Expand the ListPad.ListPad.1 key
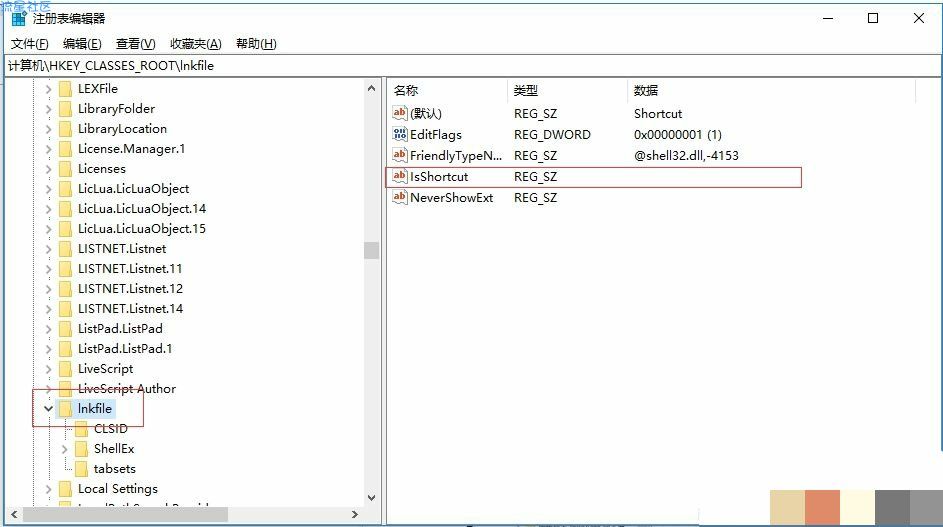The image size is (943, 527). point(49,349)
